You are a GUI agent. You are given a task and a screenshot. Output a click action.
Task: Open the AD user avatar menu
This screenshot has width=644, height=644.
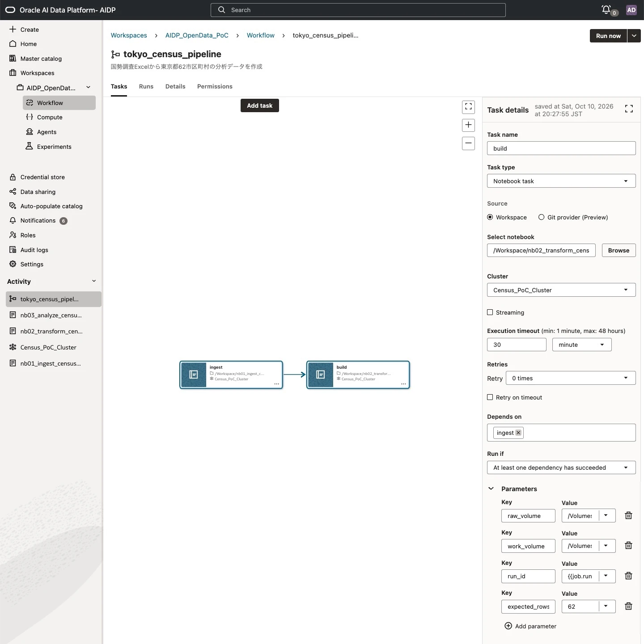coord(631,10)
